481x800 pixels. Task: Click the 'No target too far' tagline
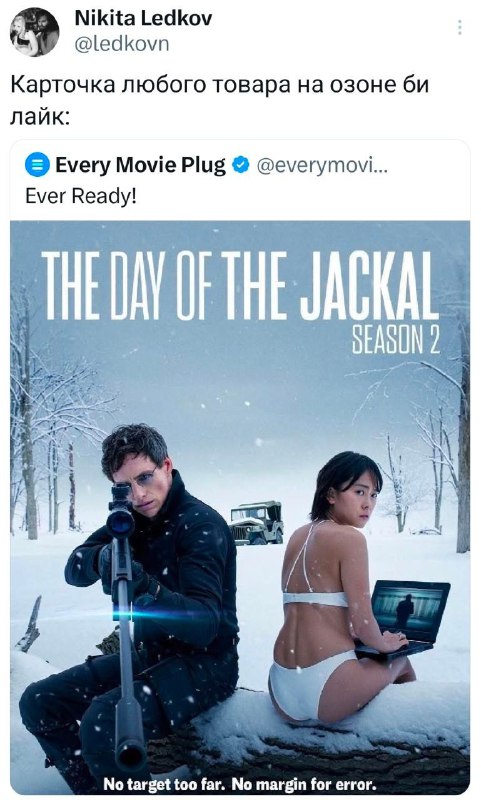coord(240,783)
